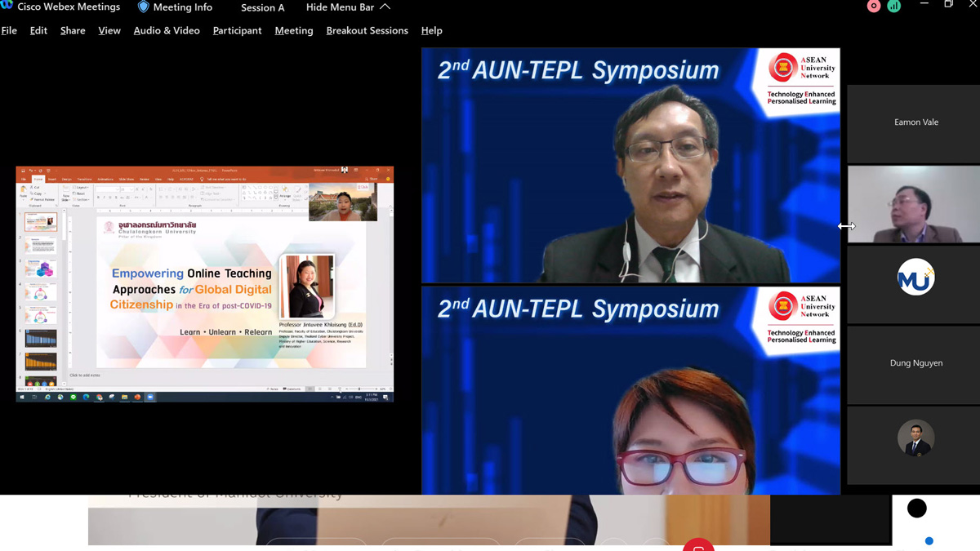Select the Eamon Vale participant tile

pos(915,122)
